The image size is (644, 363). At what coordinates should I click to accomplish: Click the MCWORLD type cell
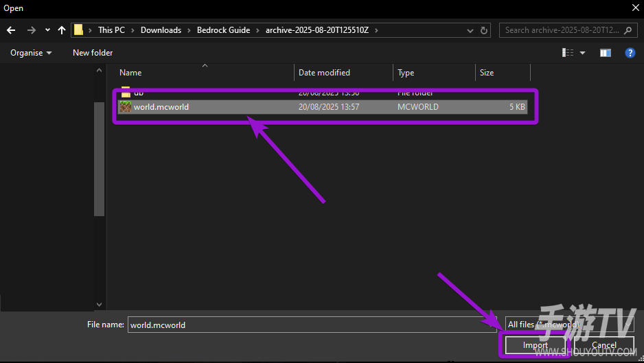pyautogui.click(x=417, y=107)
